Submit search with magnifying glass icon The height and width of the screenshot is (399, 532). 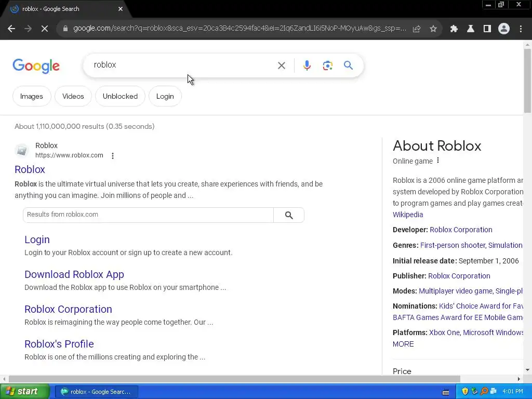[x=349, y=65]
